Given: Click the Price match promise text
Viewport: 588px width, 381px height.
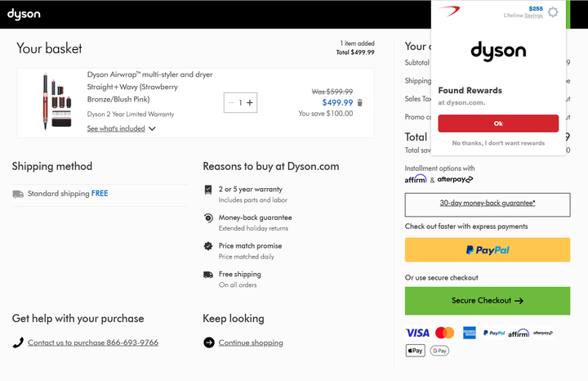Looking at the screenshot, I should pos(250,246).
